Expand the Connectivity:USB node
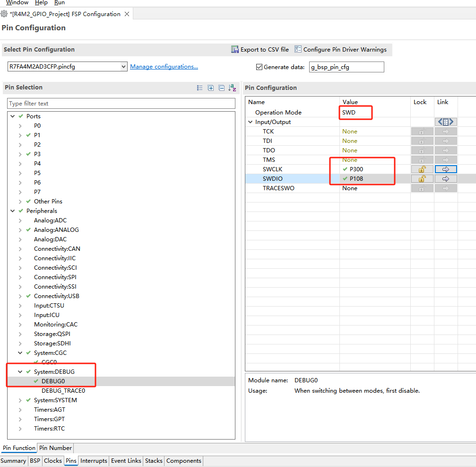This screenshot has width=476, height=467. 20,296
